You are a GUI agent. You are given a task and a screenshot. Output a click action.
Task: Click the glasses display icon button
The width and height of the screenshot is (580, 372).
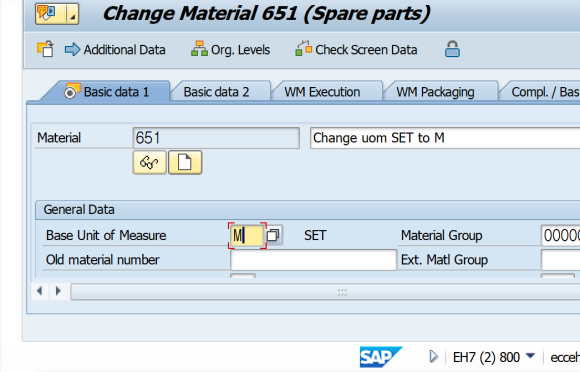coord(149,162)
